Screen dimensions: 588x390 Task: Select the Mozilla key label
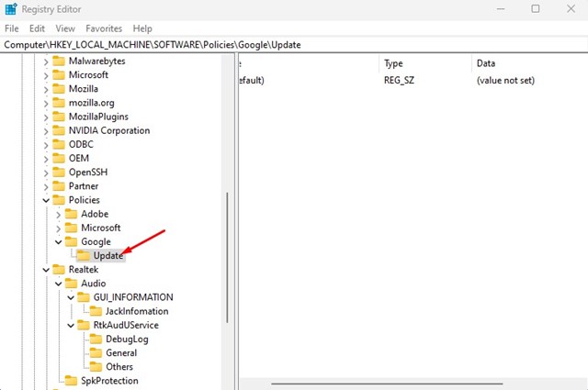(x=84, y=89)
